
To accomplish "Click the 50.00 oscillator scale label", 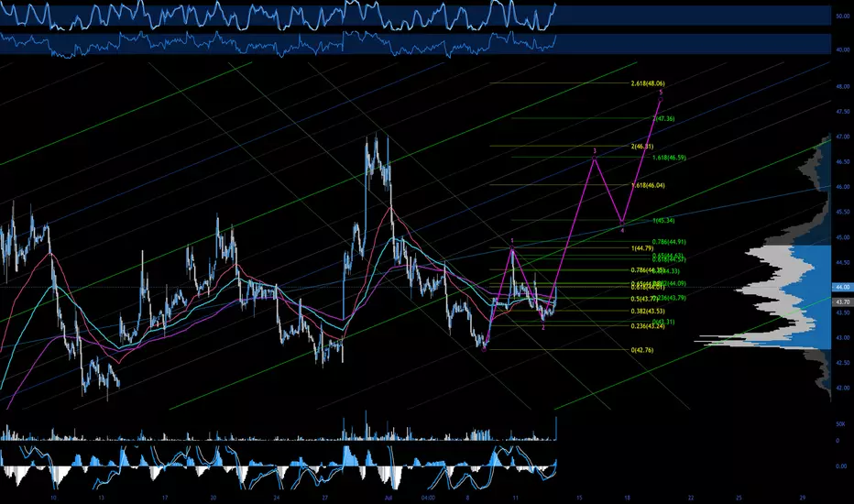I will [x=843, y=16].
